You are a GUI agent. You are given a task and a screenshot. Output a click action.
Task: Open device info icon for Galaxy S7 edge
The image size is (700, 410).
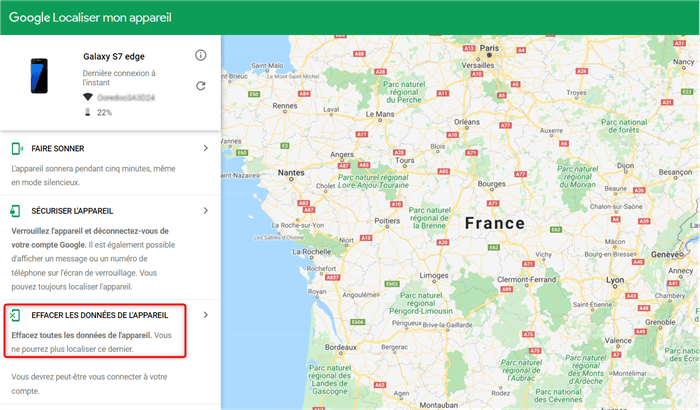tap(200, 55)
